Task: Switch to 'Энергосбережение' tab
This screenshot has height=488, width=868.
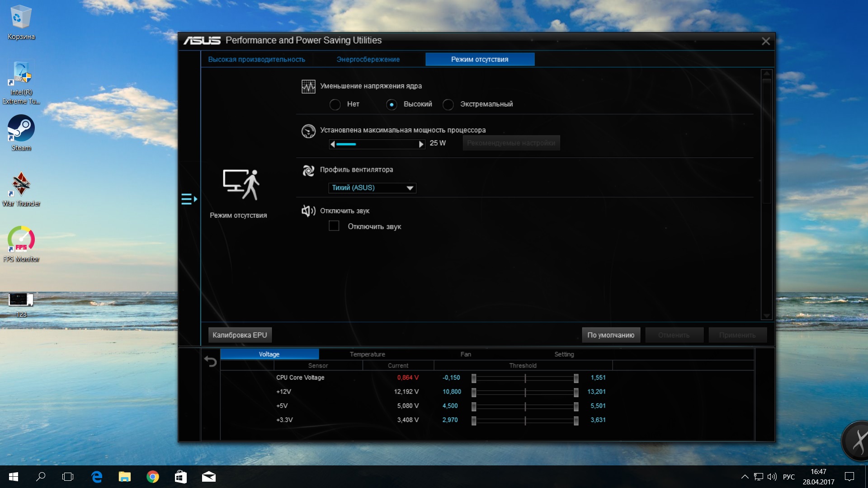Action: pos(368,60)
